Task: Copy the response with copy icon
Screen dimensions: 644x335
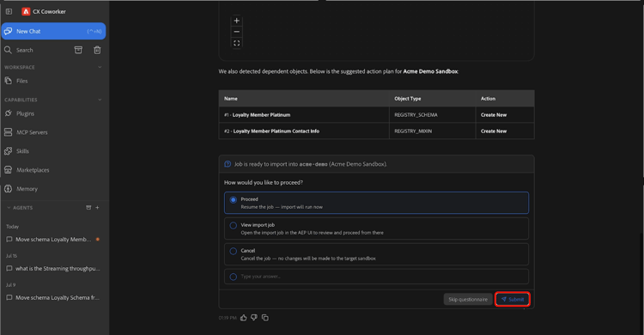Action: [265, 318]
